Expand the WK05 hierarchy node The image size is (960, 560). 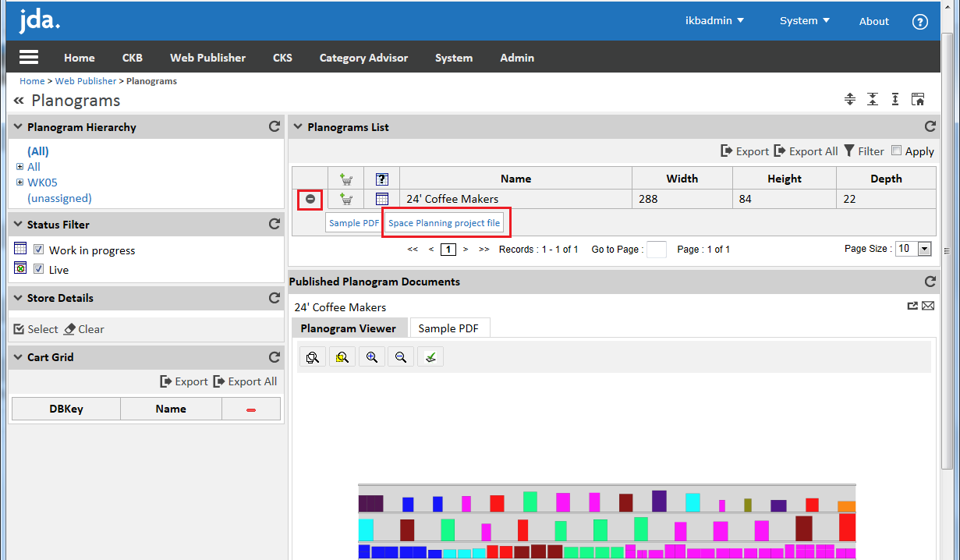[x=19, y=183]
